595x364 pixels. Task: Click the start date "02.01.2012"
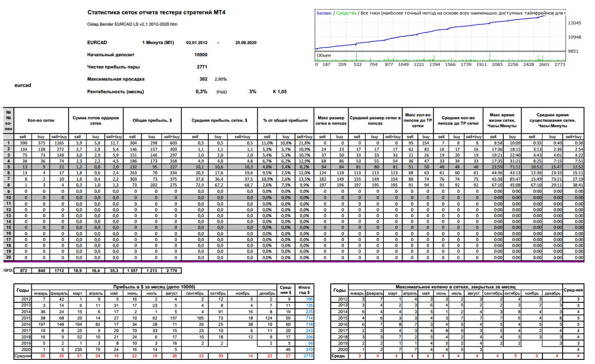(196, 42)
